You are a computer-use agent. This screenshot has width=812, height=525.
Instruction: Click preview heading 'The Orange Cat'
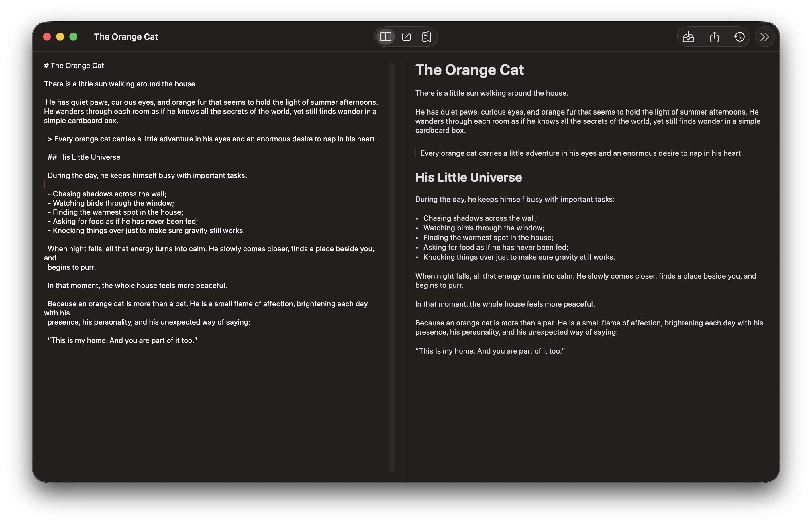(x=469, y=70)
